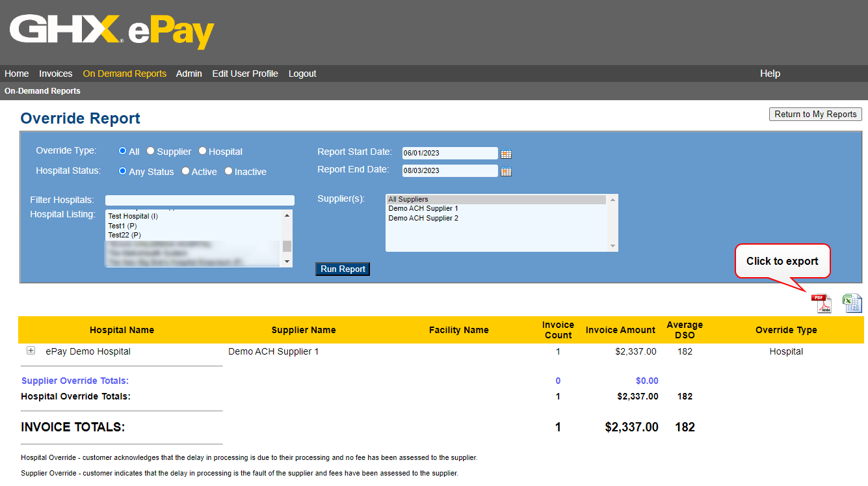The width and height of the screenshot is (868, 486).
Task: Click Return to My Reports button
Action: [x=815, y=114]
